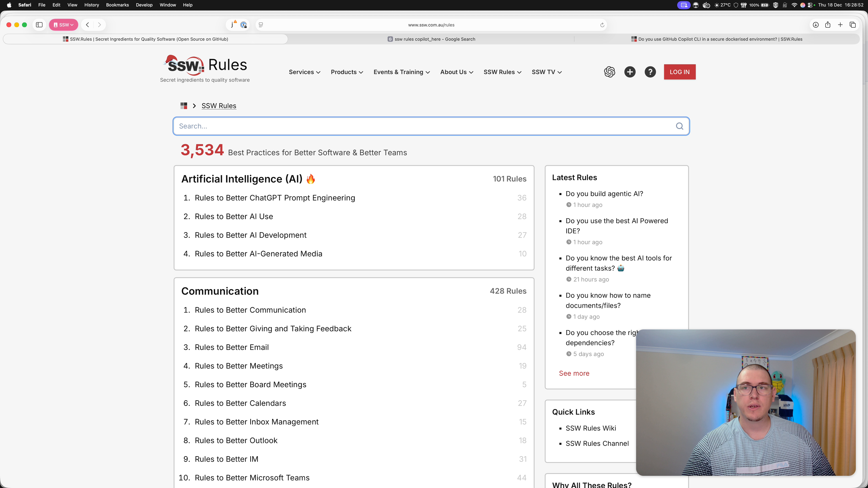Open Rules to Better Outlook
This screenshot has width=868, height=488.
point(236,441)
